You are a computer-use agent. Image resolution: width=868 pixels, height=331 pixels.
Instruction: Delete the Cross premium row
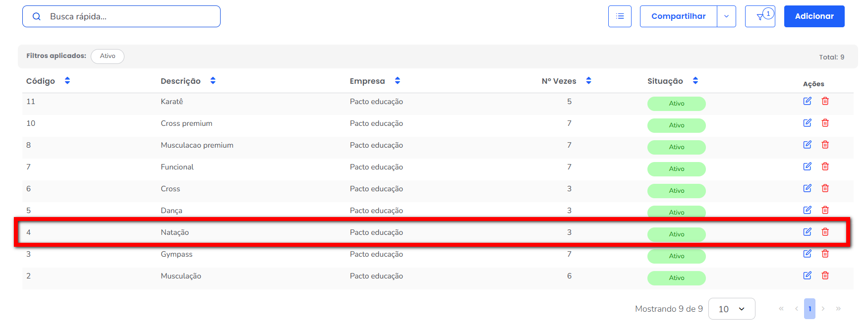pos(825,123)
